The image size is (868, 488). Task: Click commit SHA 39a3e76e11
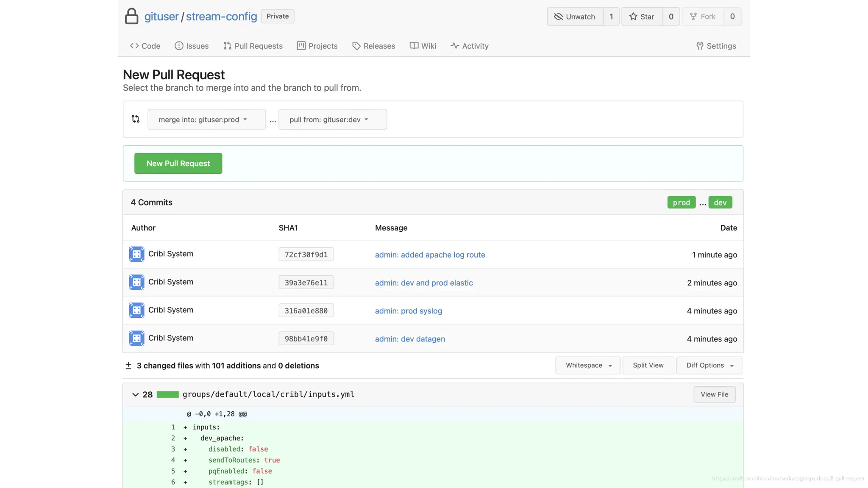tap(306, 283)
